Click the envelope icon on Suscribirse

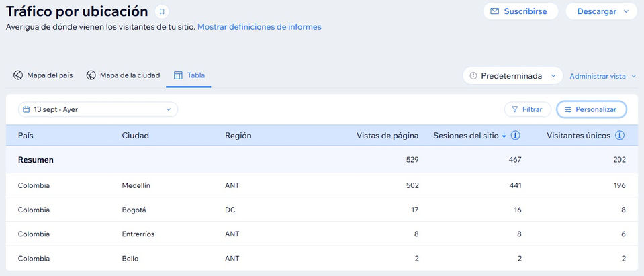(x=495, y=11)
